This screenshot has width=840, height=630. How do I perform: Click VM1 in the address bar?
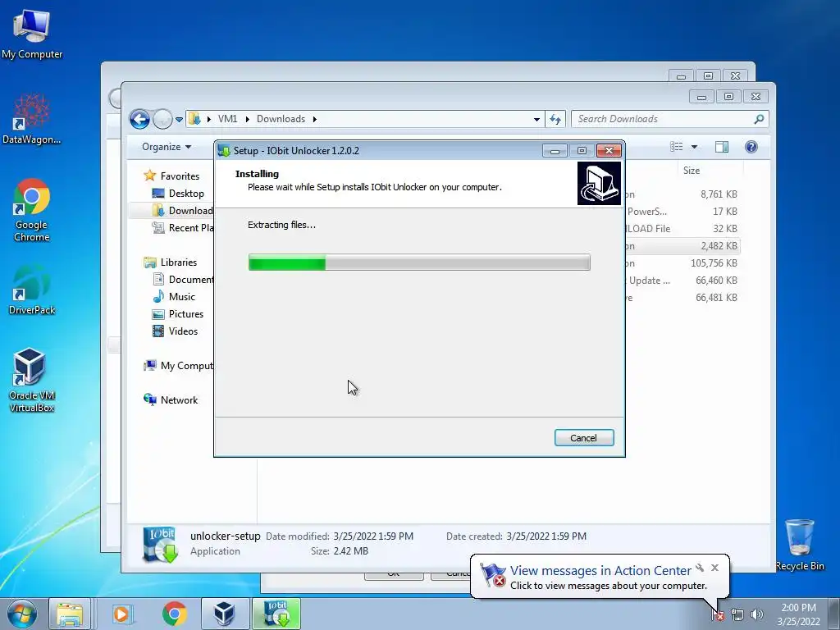tap(228, 119)
